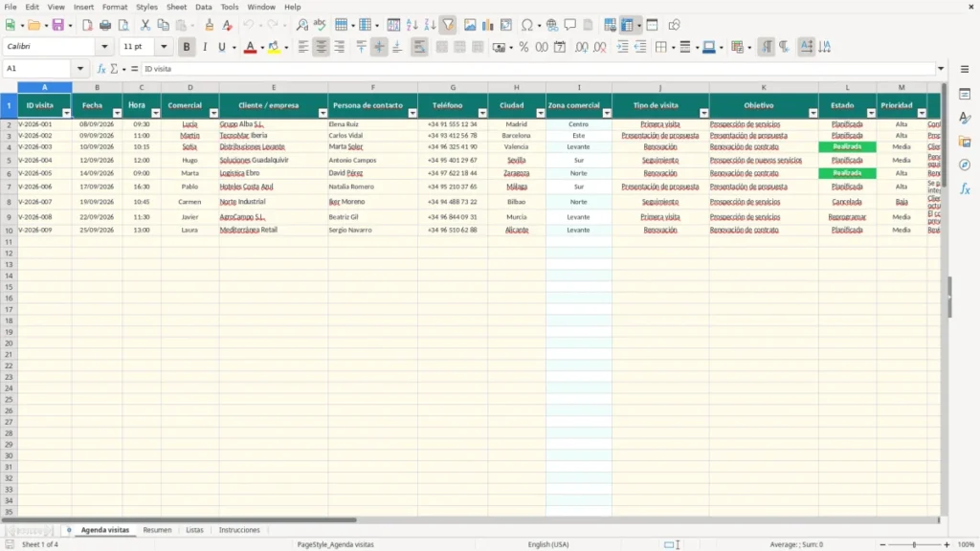Screen dimensions: 980x551
Task: Open the filter dropdown for Prioridad column
Action: coord(922,113)
